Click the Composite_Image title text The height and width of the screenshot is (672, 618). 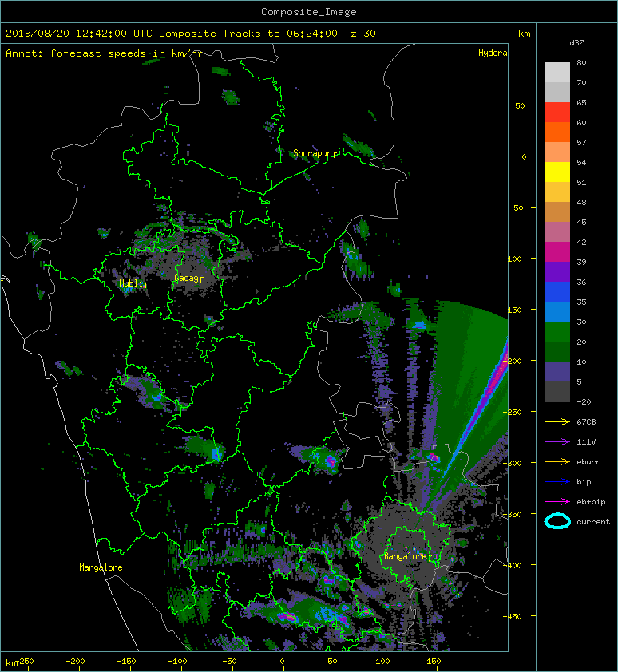pos(309,12)
